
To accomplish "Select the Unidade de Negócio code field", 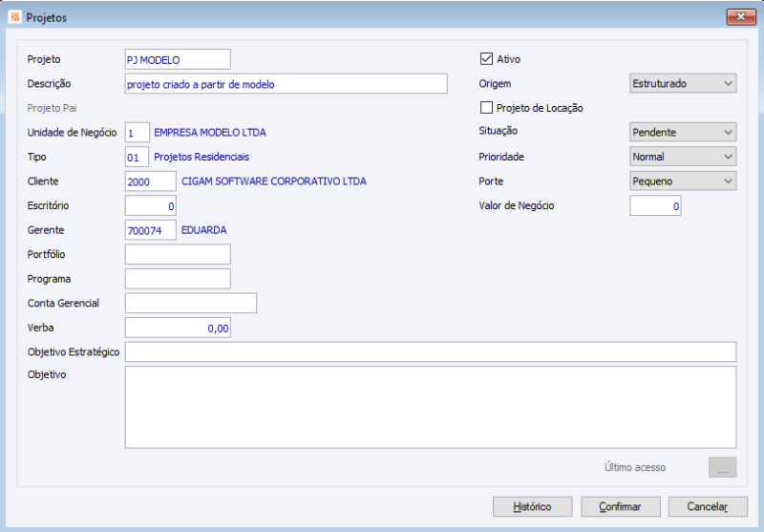I will [138, 133].
